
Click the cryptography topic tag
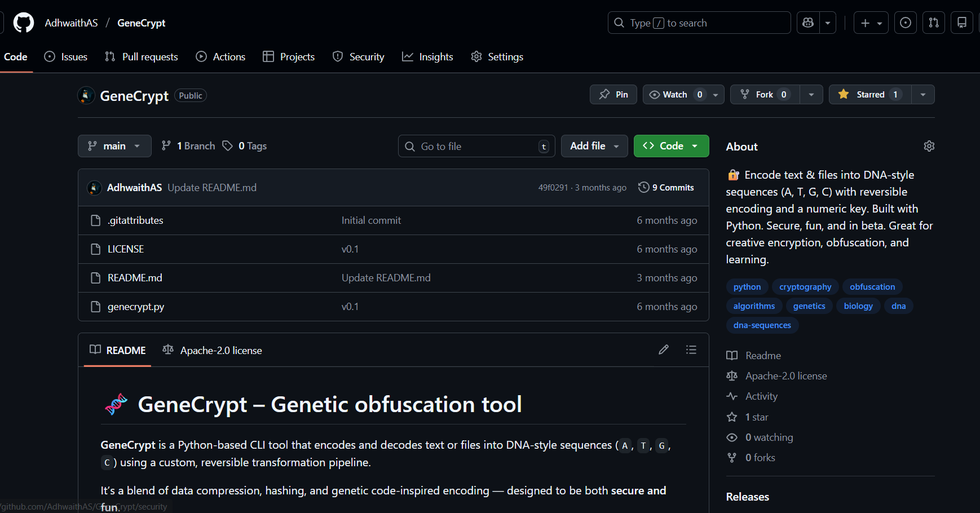click(x=805, y=286)
